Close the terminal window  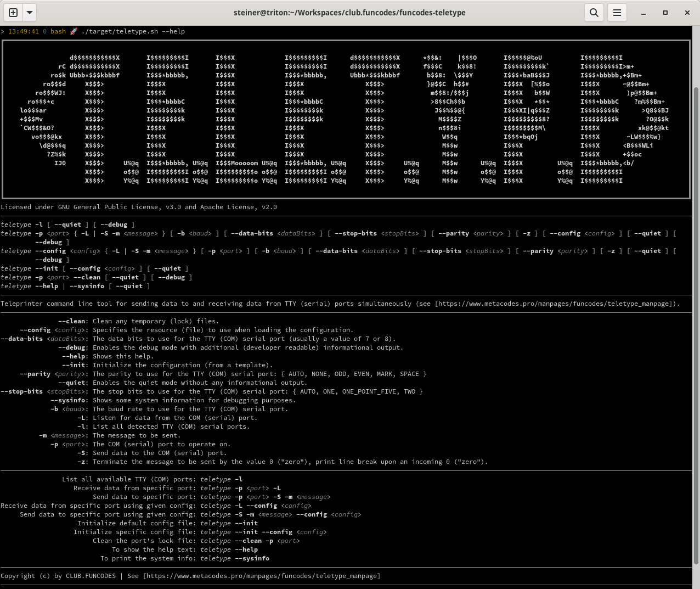click(687, 12)
